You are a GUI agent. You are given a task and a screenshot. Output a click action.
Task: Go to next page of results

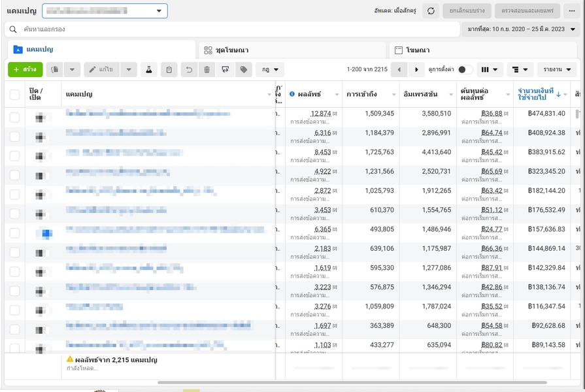tap(416, 69)
